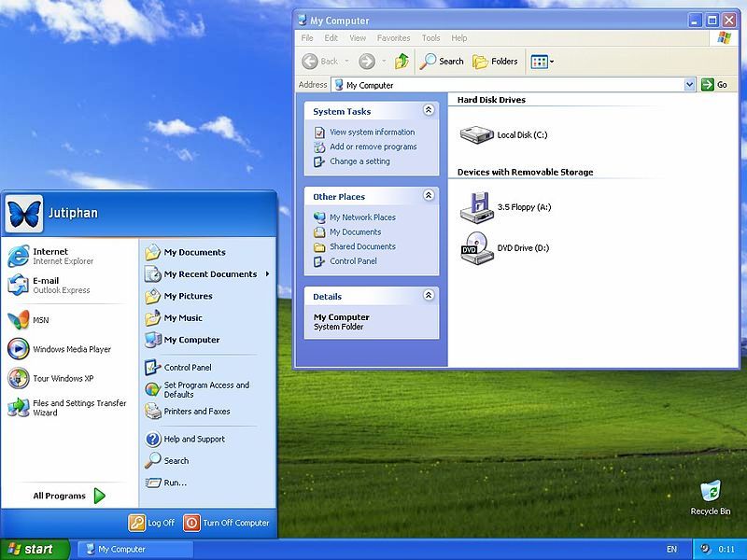Open the Edit menu in My Computer
The width and height of the screenshot is (747, 560).
pos(331,38)
